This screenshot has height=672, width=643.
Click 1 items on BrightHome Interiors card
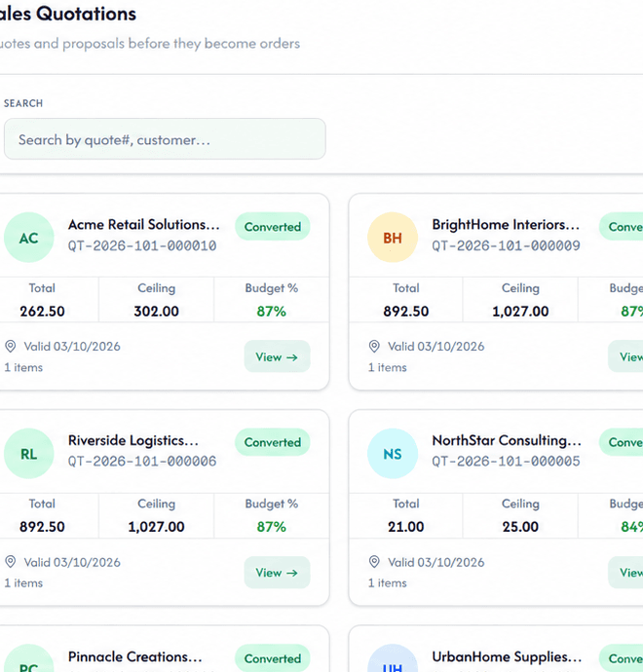(388, 367)
